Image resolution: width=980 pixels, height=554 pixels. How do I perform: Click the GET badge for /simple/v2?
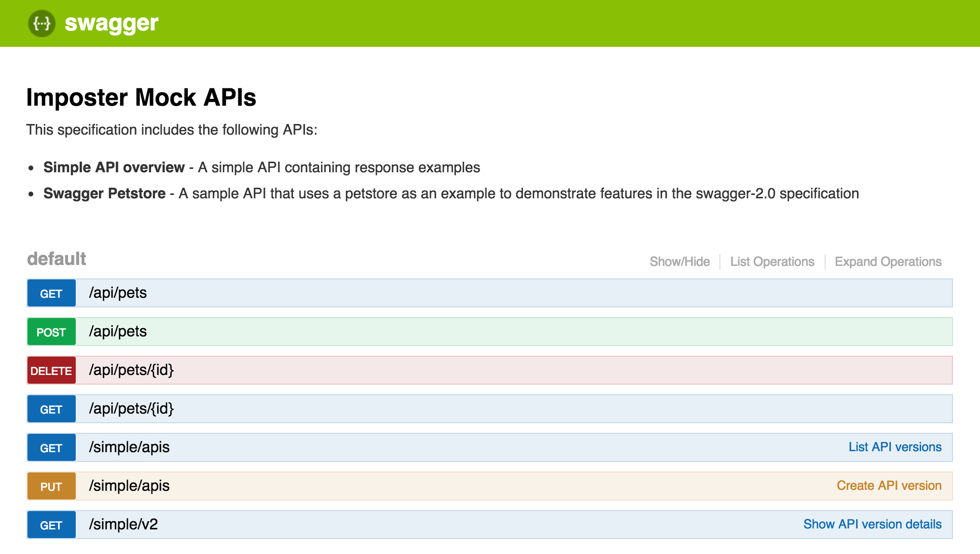51,525
